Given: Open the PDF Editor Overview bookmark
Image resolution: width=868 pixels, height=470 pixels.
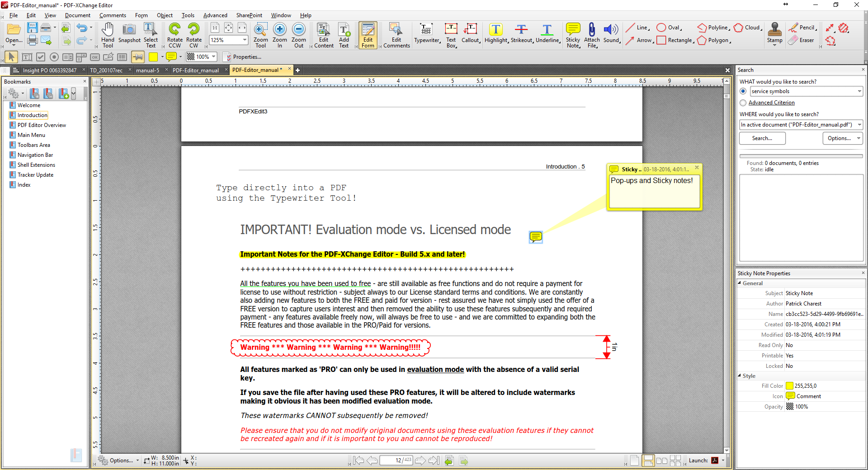Looking at the screenshot, I should point(42,125).
